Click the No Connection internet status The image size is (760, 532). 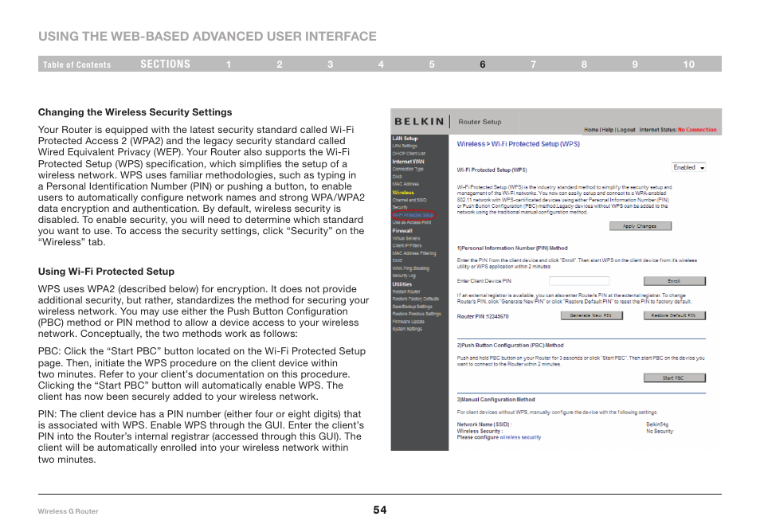697,130
